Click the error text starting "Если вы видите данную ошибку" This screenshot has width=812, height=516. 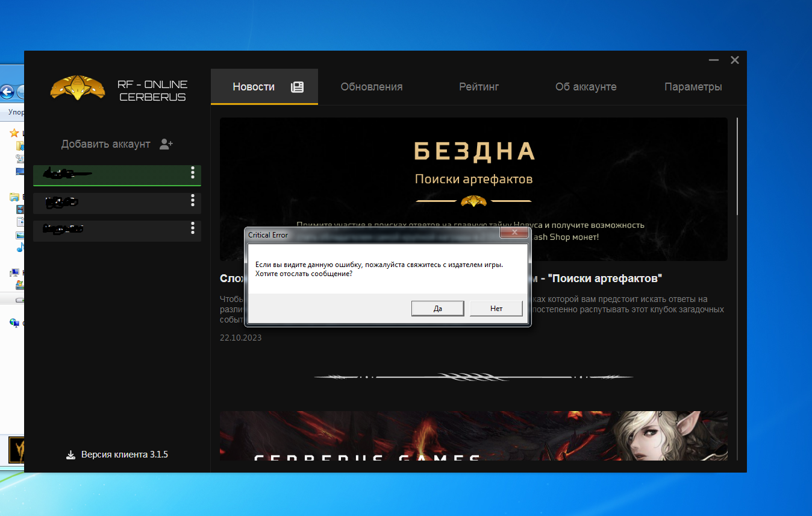(379, 265)
